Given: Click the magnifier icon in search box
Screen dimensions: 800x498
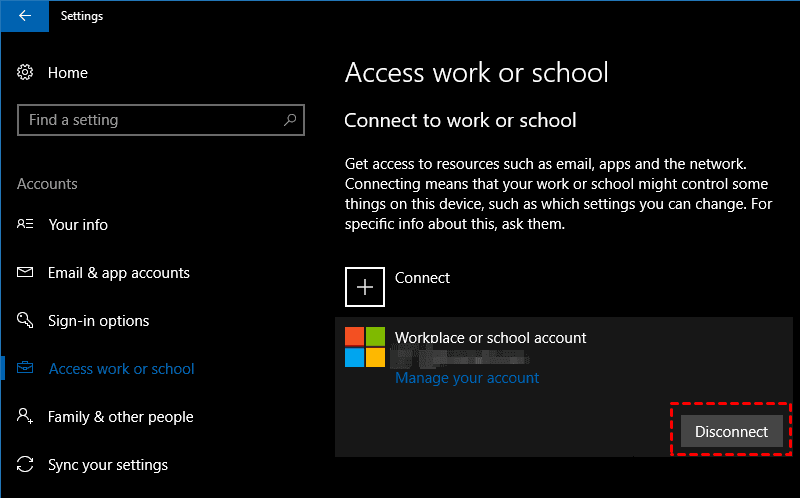Looking at the screenshot, I should [290, 120].
